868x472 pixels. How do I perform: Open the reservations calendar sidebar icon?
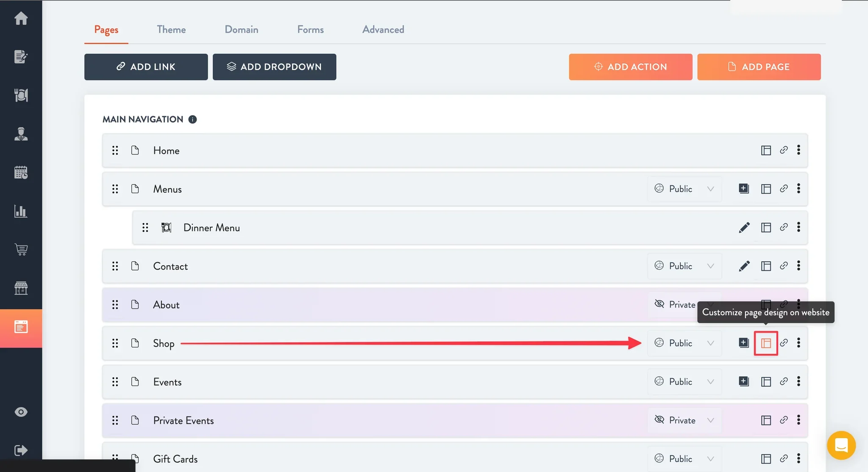tap(21, 172)
